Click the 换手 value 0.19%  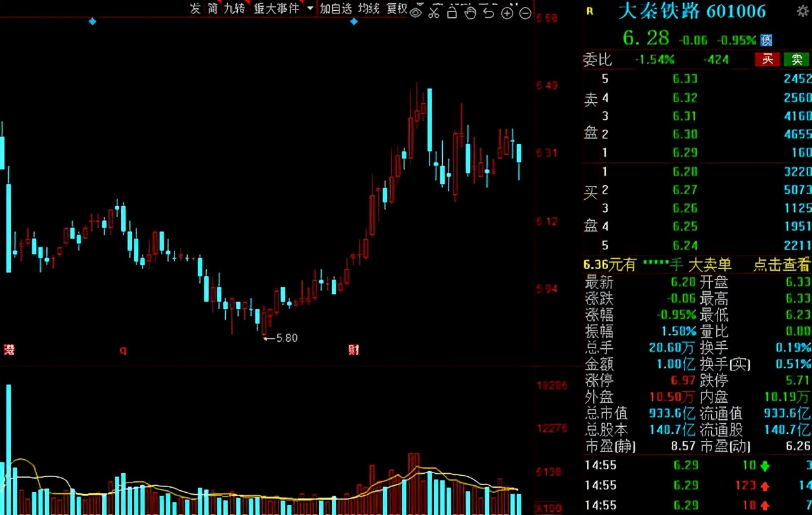tap(793, 348)
